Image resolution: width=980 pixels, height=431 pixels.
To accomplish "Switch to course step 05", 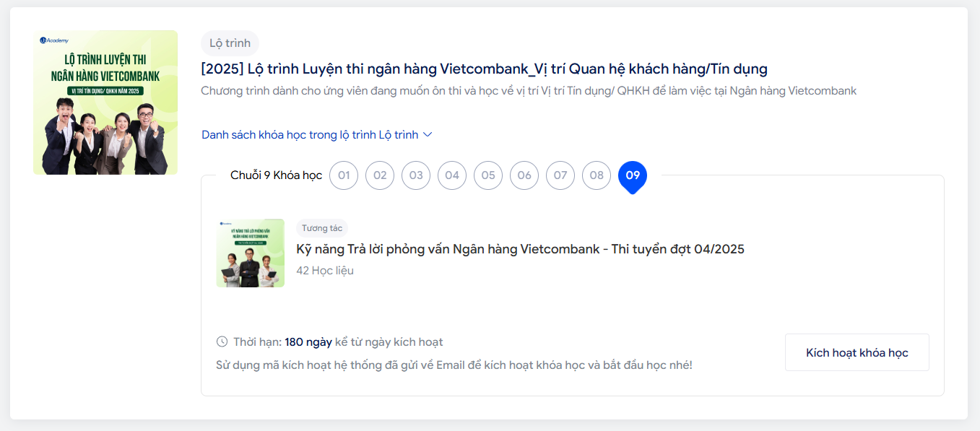I will [x=488, y=175].
